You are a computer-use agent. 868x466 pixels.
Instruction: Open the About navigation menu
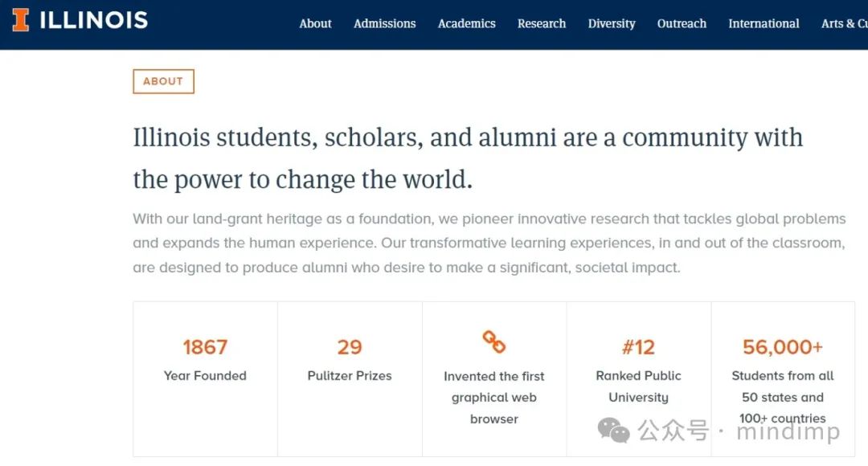coord(315,23)
